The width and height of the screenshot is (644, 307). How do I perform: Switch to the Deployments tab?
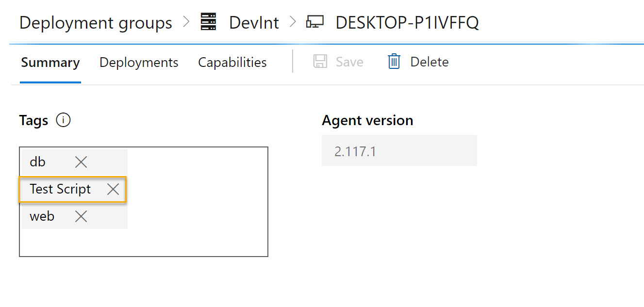click(139, 62)
